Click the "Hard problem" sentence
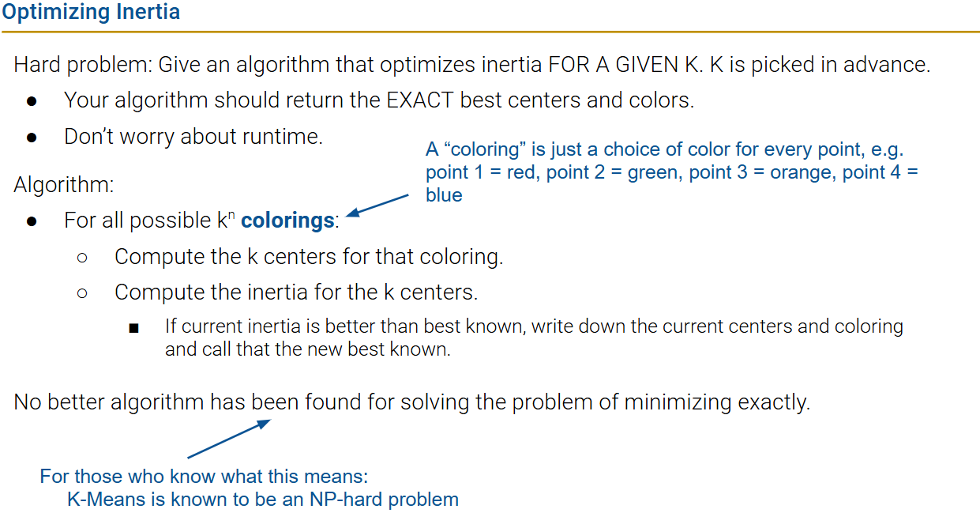 (x=471, y=64)
